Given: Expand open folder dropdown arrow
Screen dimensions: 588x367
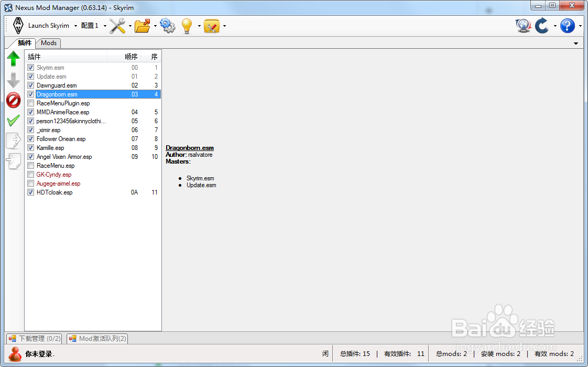Looking at the screenshot, I should (155, 26).
